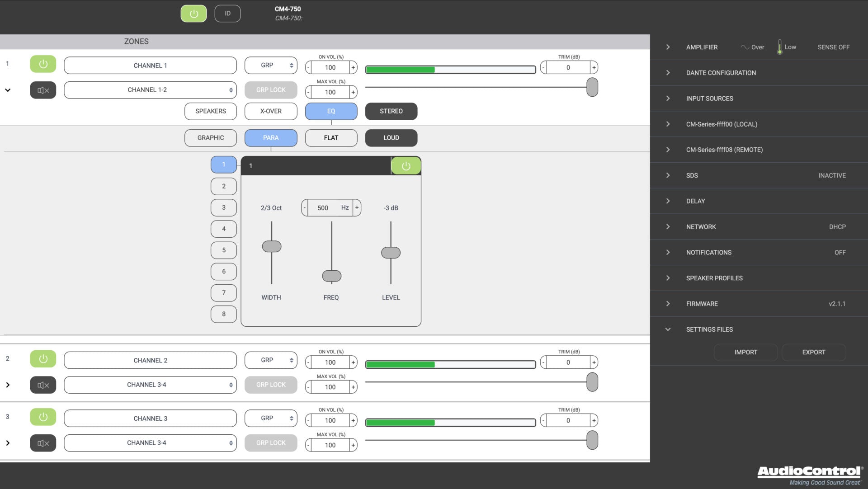Image resolution: width=868 pixels, height=489 pixels.
Task: Toggle the STEREO button in zone 1
Action: [x=391, y=111]
